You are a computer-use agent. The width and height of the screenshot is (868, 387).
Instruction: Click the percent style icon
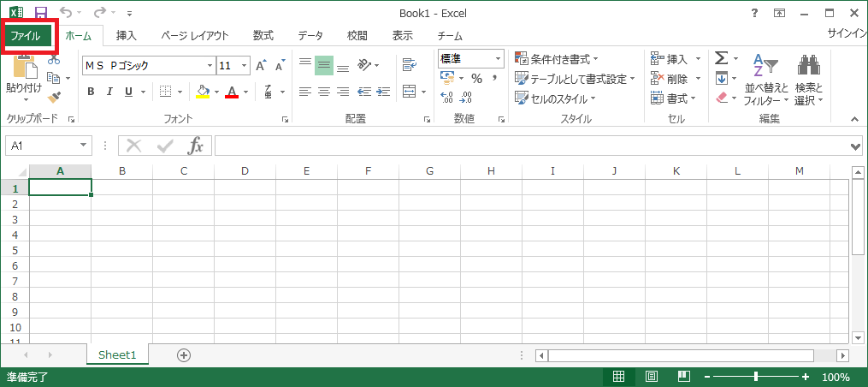pos(476,79)
